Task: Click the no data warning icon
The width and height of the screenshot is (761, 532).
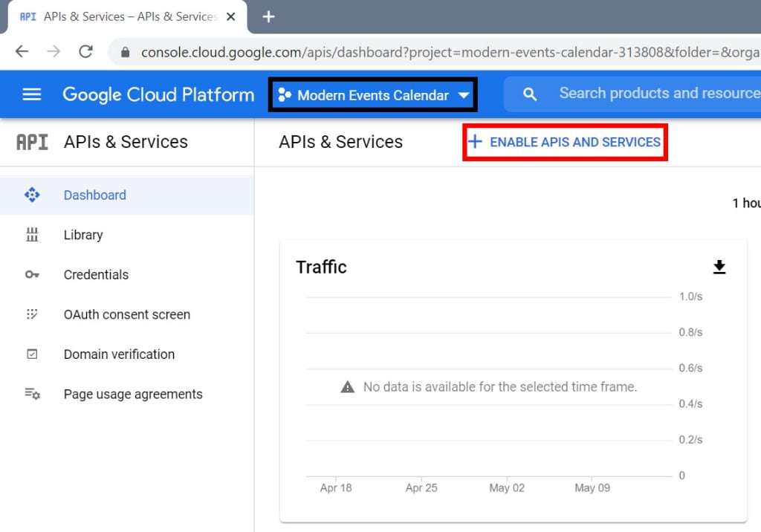Action: click(x=348, y=386)
